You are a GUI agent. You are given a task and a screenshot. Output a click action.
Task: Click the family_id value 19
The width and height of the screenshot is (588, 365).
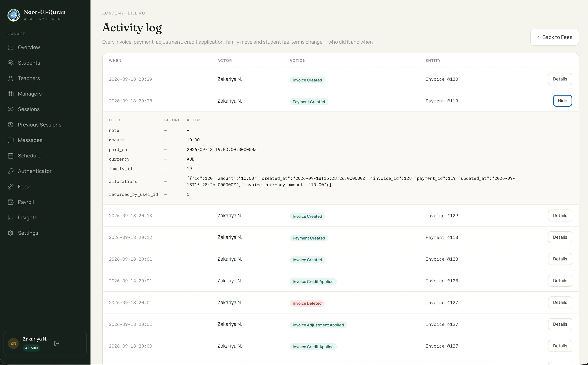pos(189,169)
